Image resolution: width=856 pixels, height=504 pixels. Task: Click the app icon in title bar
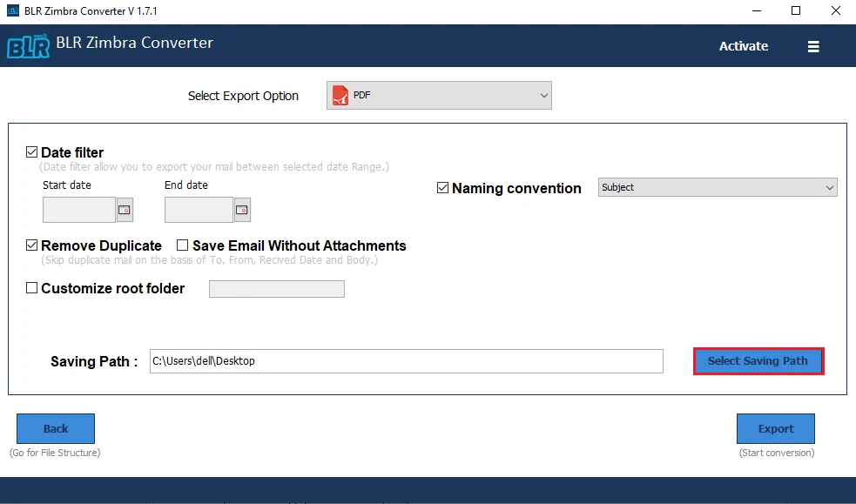pos(11,11)
